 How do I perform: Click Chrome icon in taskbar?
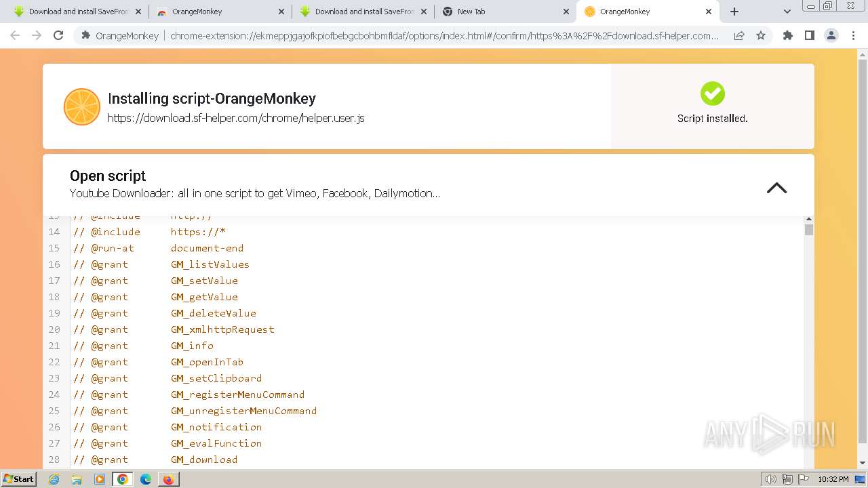[123, 479]
